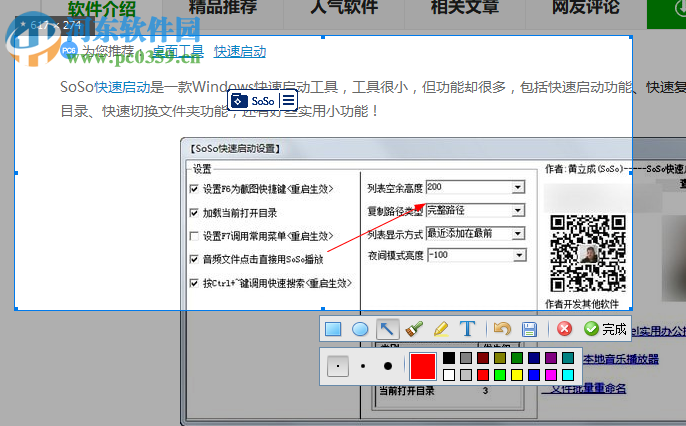Pick the navy blue color swatch
Screen dimensions: 686x426
pos(534,358)
